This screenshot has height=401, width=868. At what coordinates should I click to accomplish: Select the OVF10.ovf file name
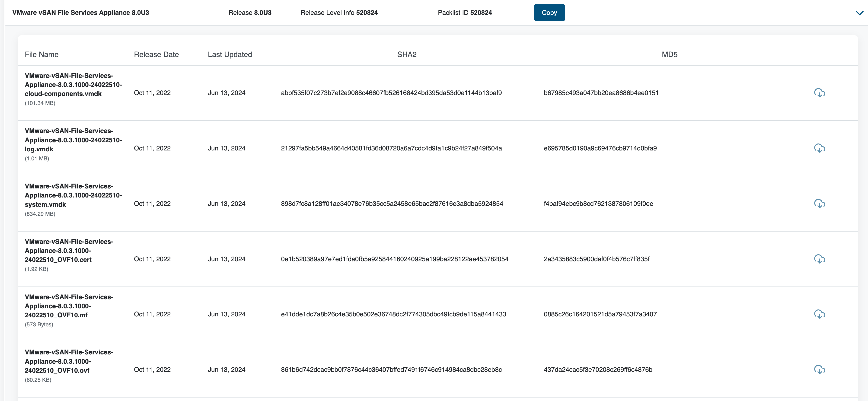[x=69, y=361]
